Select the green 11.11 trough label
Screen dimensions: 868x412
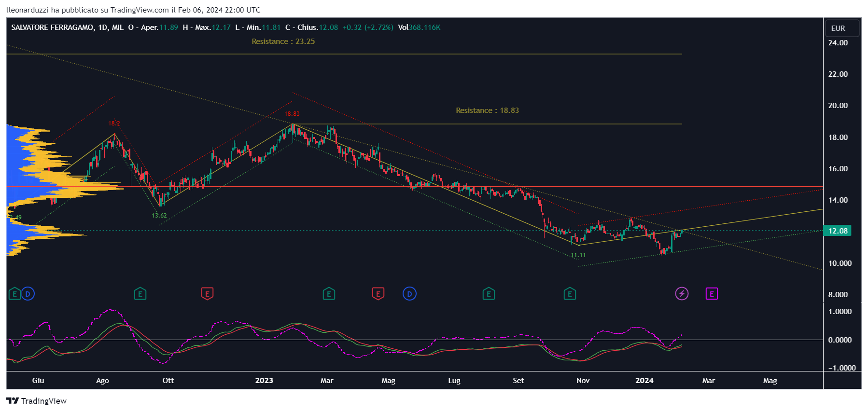click(x=578, y=255)
